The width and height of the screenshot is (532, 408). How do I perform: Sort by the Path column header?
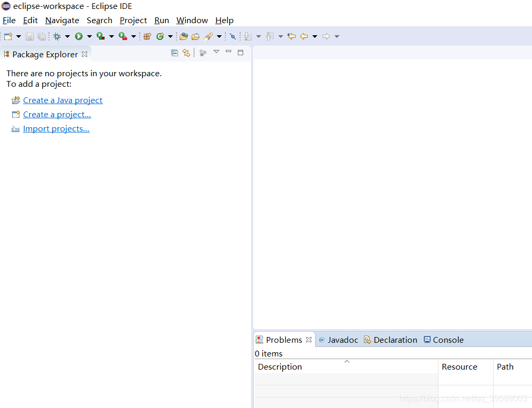tap(513, 366)
